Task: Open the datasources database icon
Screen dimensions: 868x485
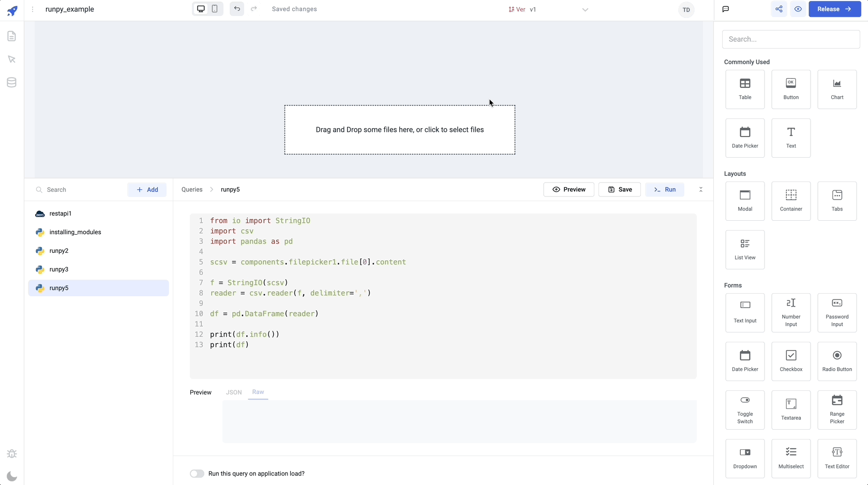Action: (x=11, y=83)
